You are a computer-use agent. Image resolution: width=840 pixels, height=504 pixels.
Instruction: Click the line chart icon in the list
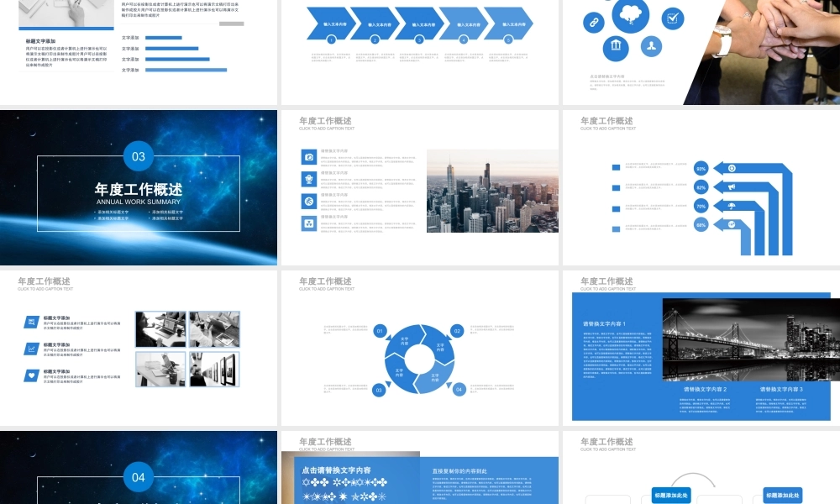coord(31,348)
